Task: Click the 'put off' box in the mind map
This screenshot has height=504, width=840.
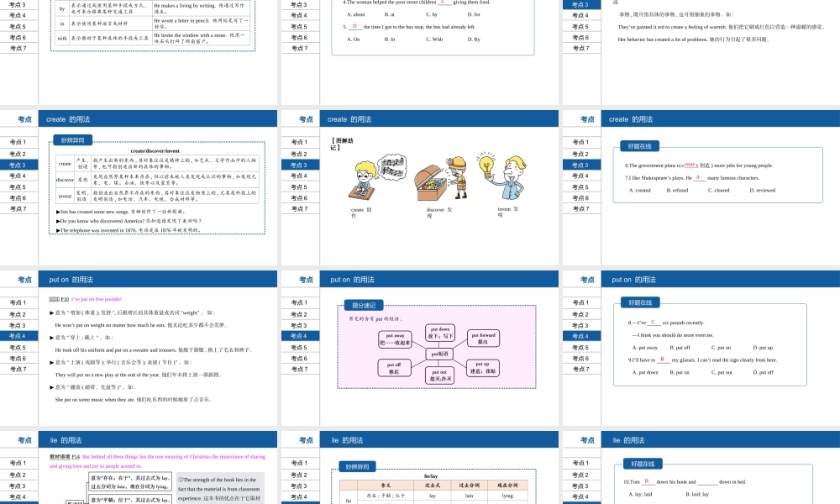Action: pyautogui.click(x=394, y=367)
